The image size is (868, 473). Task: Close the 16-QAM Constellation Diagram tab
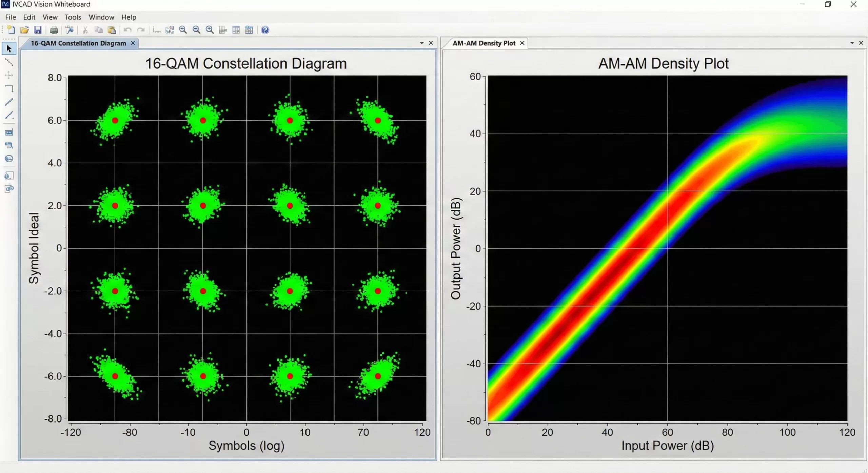tap(133, 43)
